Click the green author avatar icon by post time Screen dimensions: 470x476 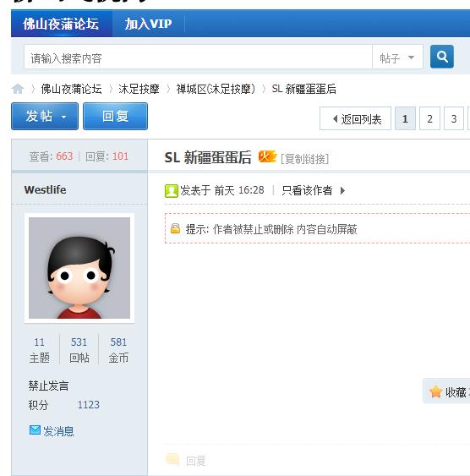[171, 191]
